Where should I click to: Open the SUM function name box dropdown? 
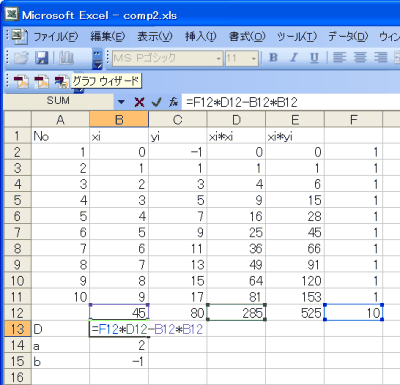pos(121,102)
